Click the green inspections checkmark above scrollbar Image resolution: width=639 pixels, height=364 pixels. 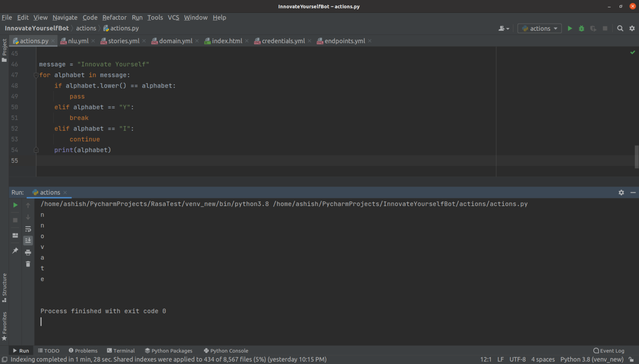(632, 52)
